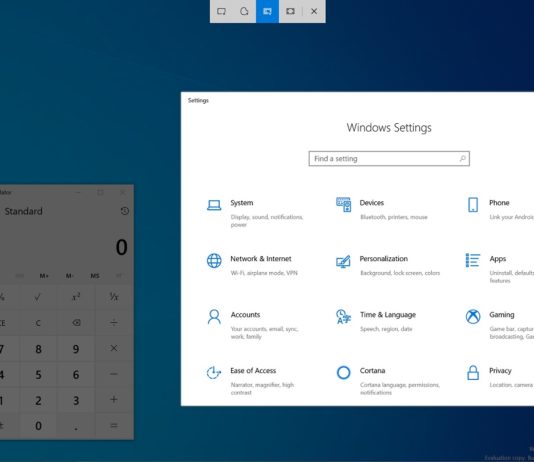534x462 pixels.
Task: Click M- memory subtract in Calculator
Action: pos(69,276)
